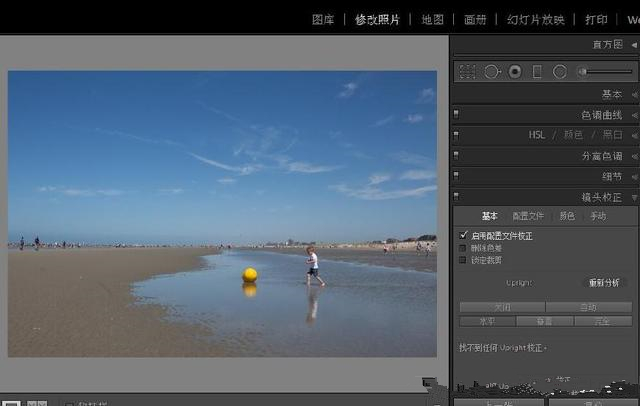Switch to 配置文件 tab in lens correction
640x406 pixels.
pyautogui.click(x=528, y=216)
